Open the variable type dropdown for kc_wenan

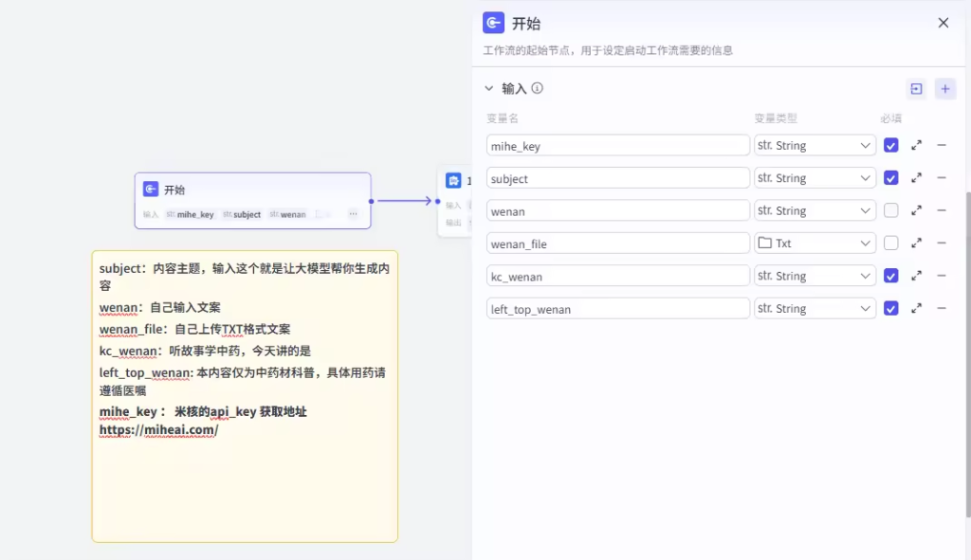[814, 275]
